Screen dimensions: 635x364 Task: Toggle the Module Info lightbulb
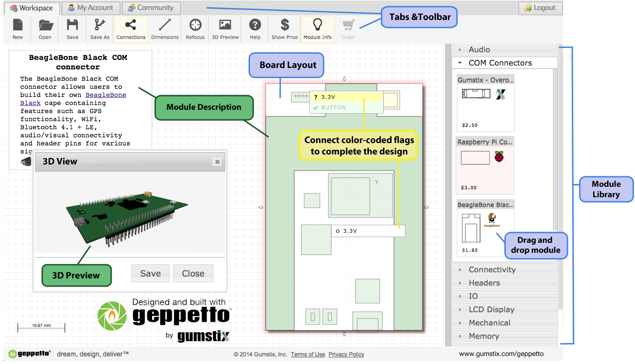[317, 29]
